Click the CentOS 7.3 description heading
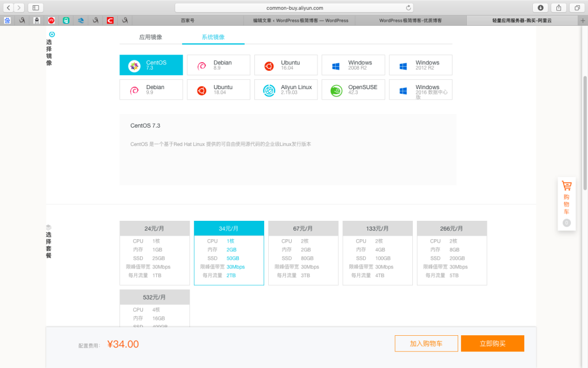The height and width of the screenshot is (368, 588). (145, 125)
